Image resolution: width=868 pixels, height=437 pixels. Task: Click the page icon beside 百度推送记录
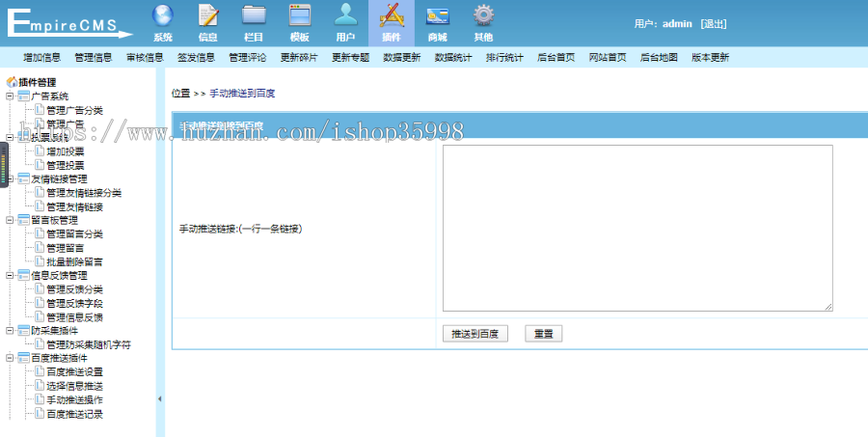click(x=40, y=413)
